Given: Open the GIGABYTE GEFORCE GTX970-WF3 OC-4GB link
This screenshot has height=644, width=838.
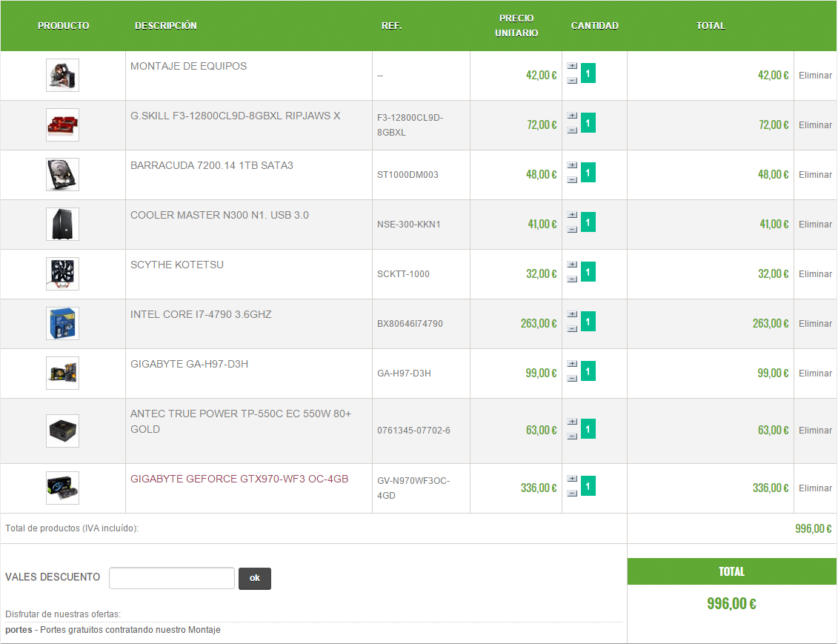Looking at the screenshot, I should point(239,479).
